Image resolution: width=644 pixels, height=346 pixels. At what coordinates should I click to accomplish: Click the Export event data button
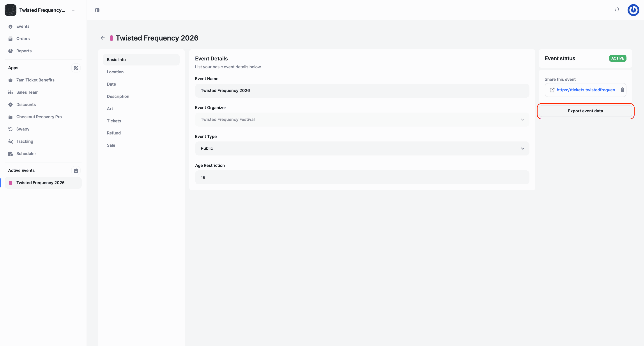coord(585,111)
